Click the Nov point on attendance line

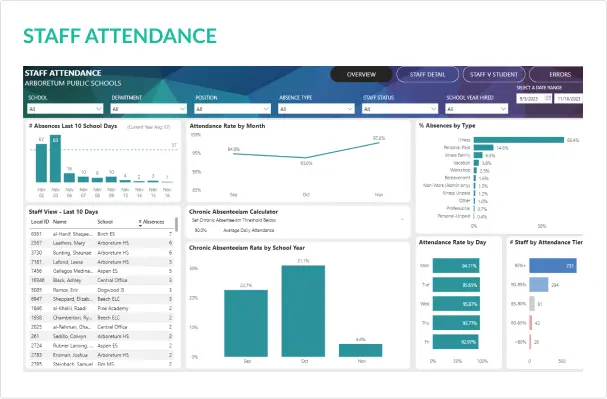click(379, 143)
